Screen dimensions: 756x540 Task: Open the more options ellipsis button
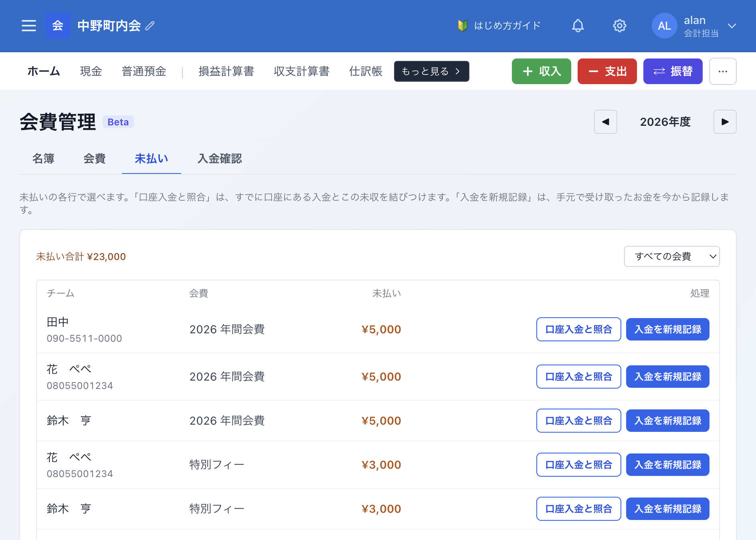(x=723, y=71)
